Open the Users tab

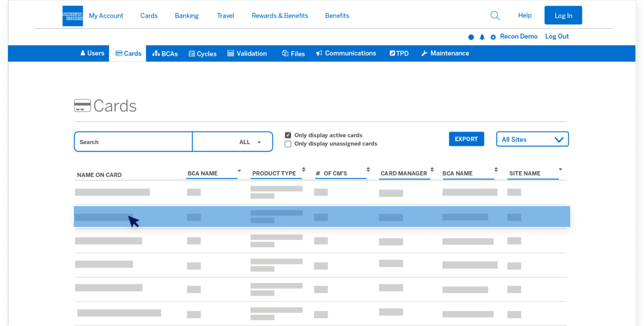92,53
